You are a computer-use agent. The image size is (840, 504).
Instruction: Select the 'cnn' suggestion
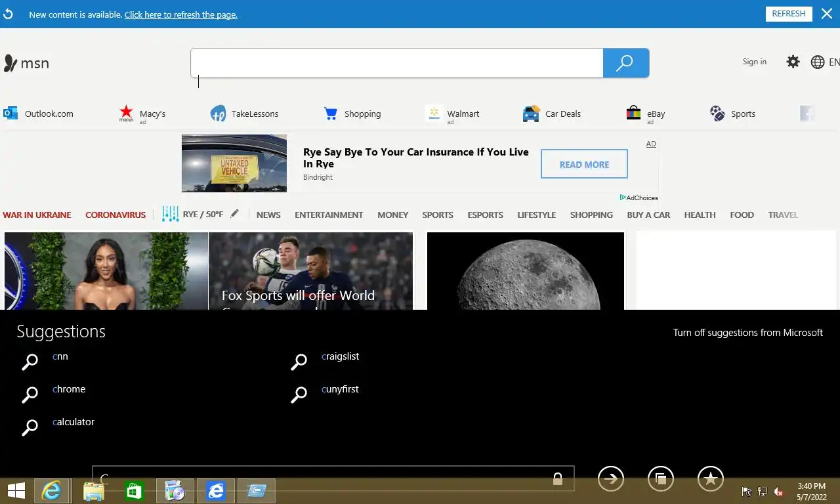[x=60, y=356]
